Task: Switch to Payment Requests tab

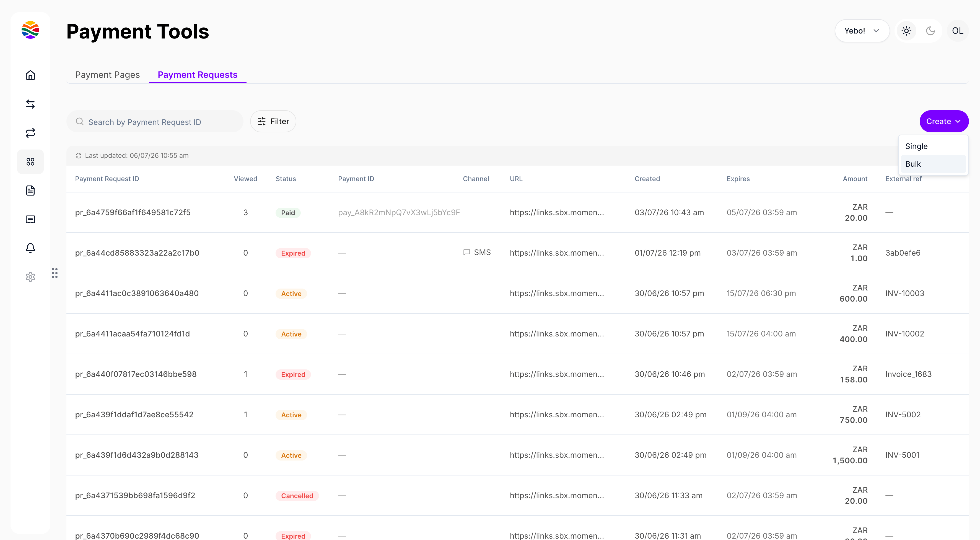Action: [198, 75]
